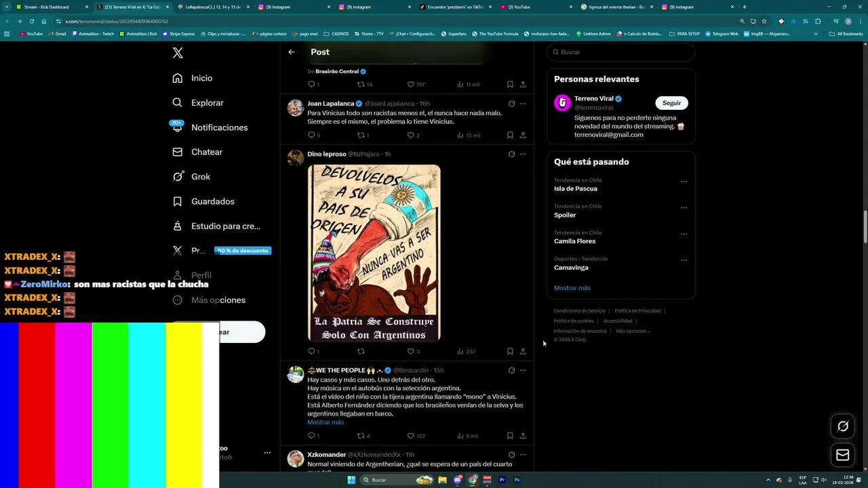Open more options on WE THE PEOPLE's reply
This screenshot has width=868, height=488.
coord(523,370)
